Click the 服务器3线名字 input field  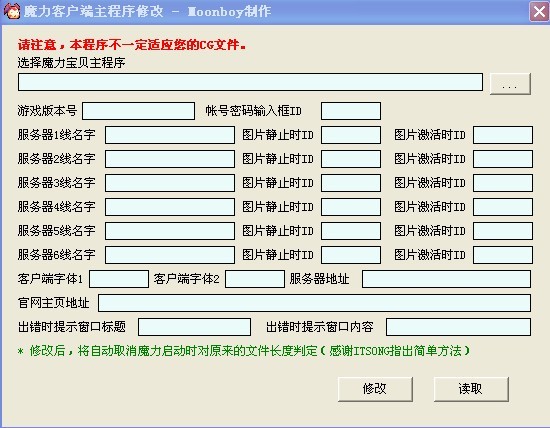(x=170, y=183)
